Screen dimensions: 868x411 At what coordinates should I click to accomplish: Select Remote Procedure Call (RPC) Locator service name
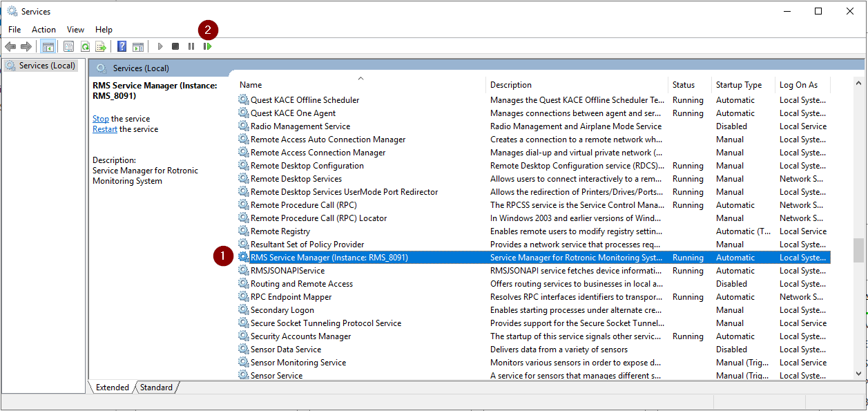pyautogui.click(x=319, y=218)
